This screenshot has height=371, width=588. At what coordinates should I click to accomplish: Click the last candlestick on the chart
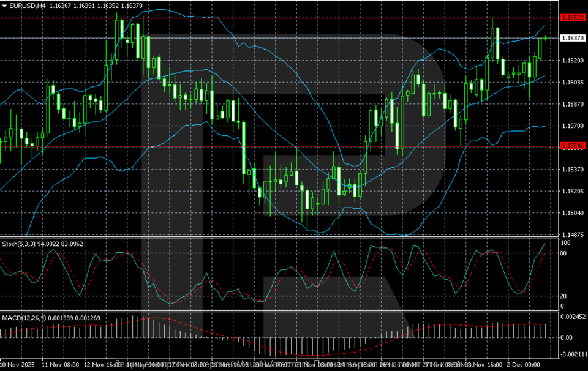(x=546, y=37)
